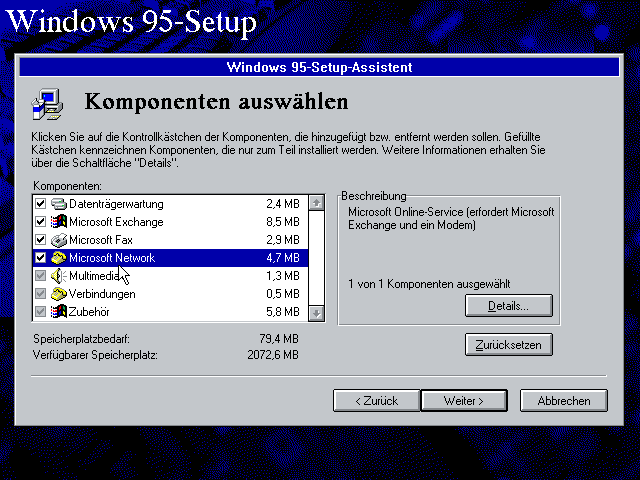Click the 5,8 MB size value
The image size is (640, 480).
coord(283,312)
